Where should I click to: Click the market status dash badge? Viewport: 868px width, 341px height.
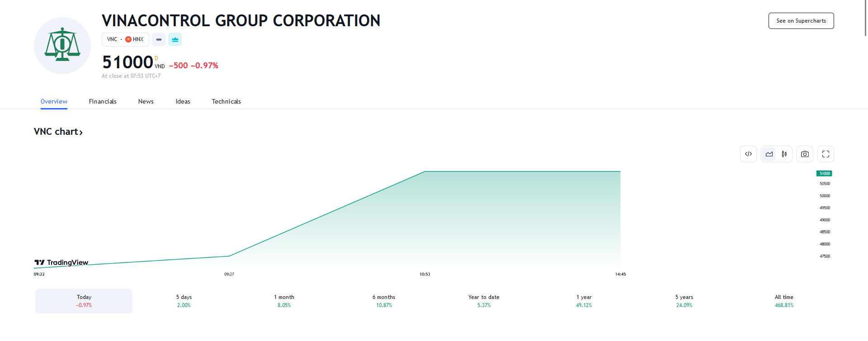tap(159, 40)
